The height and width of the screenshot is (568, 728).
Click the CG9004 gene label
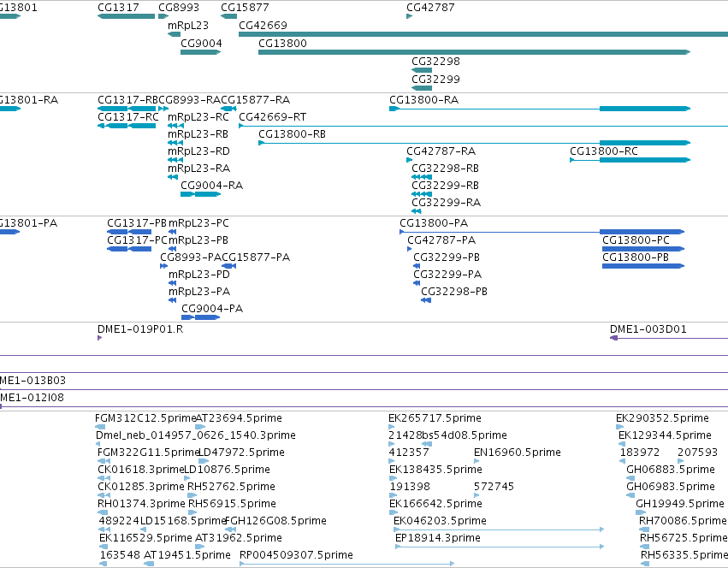click(201, 43)
